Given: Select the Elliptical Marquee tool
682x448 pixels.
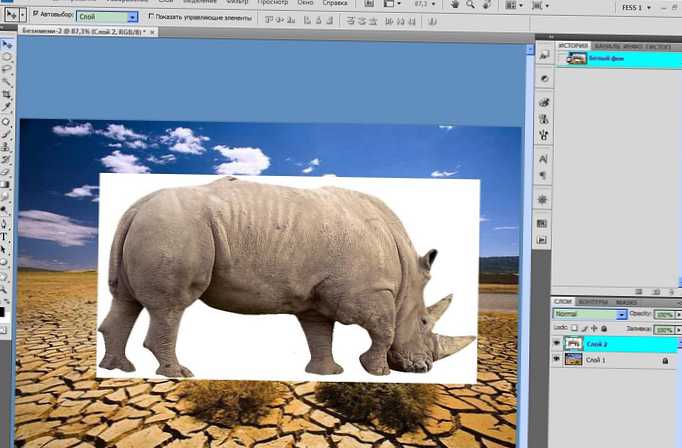Looking at the screenshot, I should coord(6,57).
